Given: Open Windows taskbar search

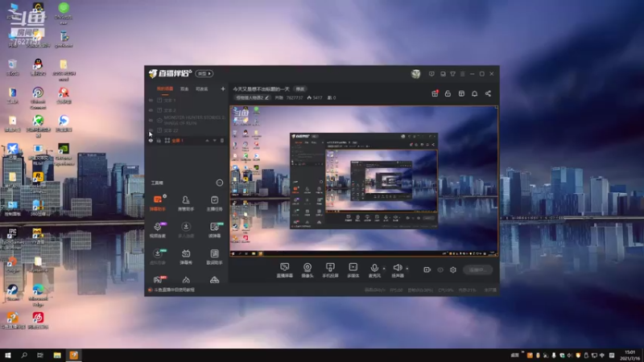Looking at the screenshot, I should point(24,355).
